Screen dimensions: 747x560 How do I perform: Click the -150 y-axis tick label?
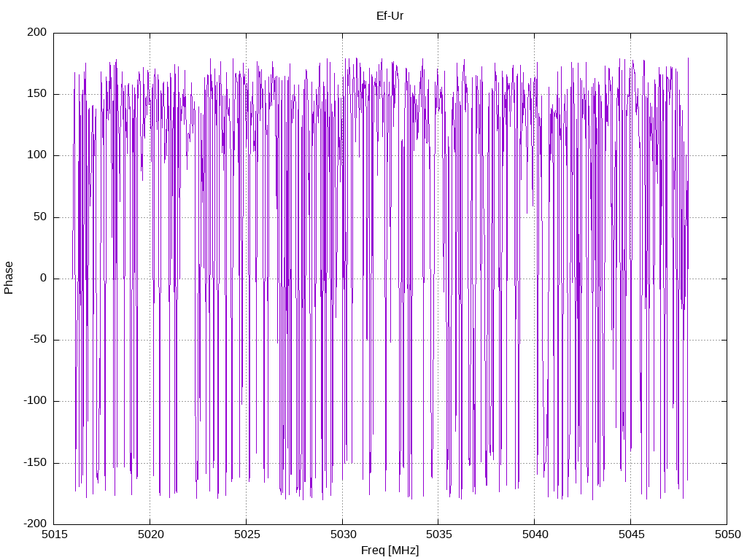pyautogui.click(x=35, y=462)
